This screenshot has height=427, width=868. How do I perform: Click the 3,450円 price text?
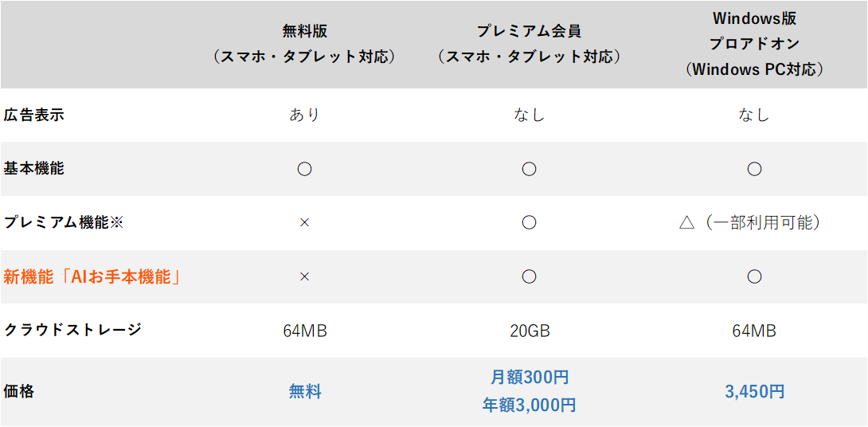point(753,391)
